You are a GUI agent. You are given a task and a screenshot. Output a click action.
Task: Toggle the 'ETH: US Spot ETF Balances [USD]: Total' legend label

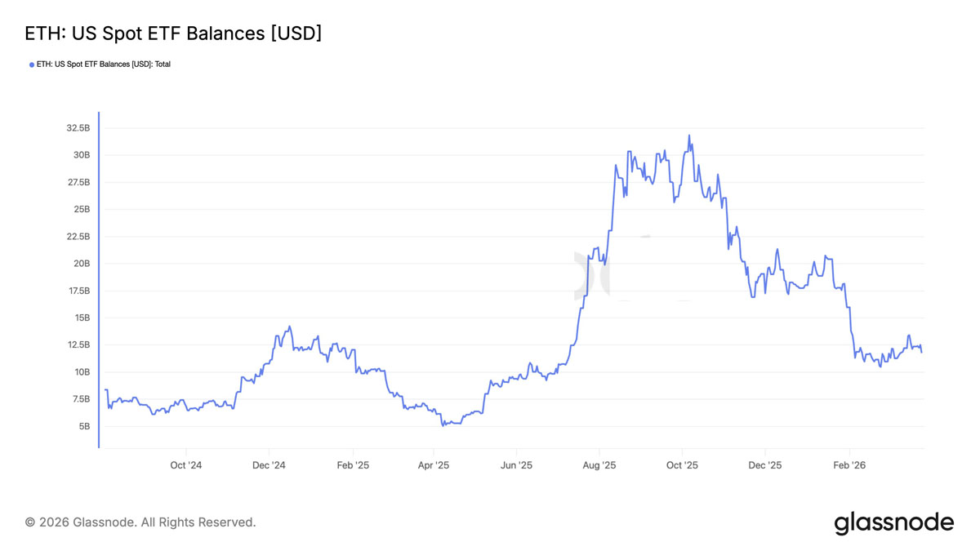(x=104, y=64)
